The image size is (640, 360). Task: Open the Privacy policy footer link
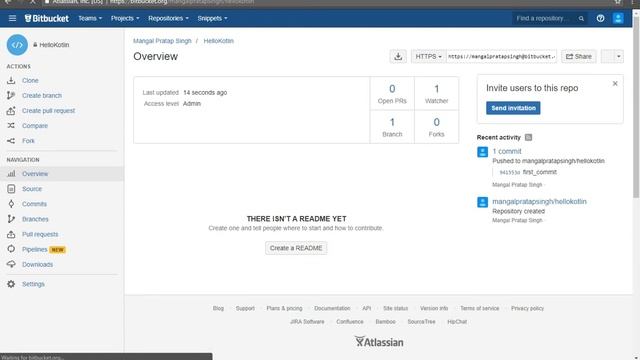coord(527,308)
